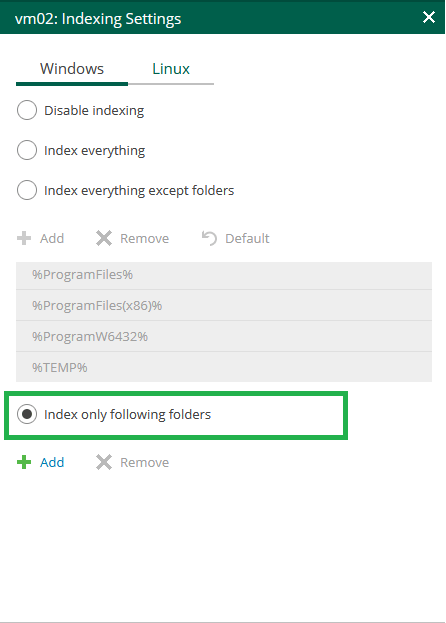Select Disable indexing radio button
This screenshot has height=623, width=446.
point(27,110)
